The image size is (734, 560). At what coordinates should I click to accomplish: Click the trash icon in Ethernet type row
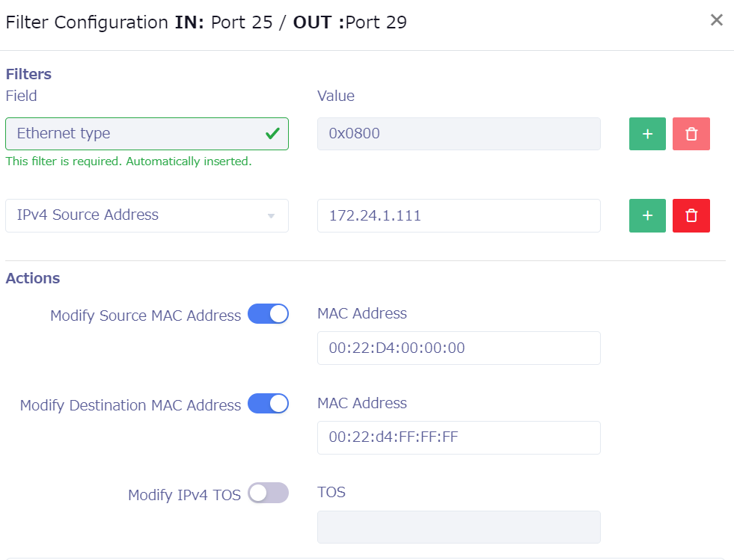point(691,134)
